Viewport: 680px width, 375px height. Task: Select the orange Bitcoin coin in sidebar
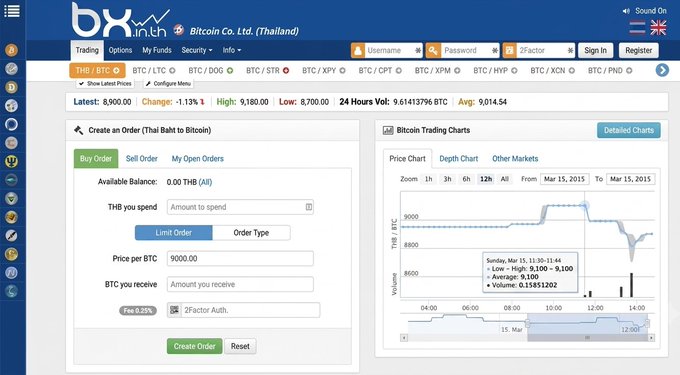coord(11,50)
